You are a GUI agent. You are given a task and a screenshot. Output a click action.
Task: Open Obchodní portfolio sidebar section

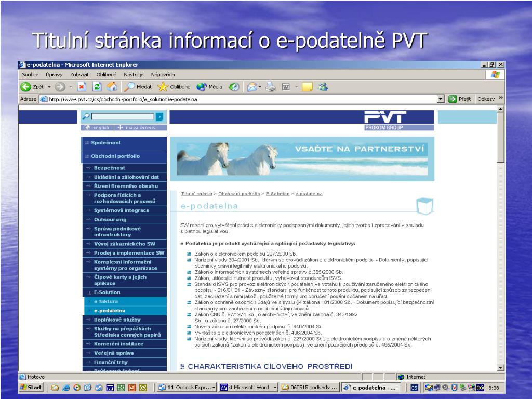tap(124, 156)
